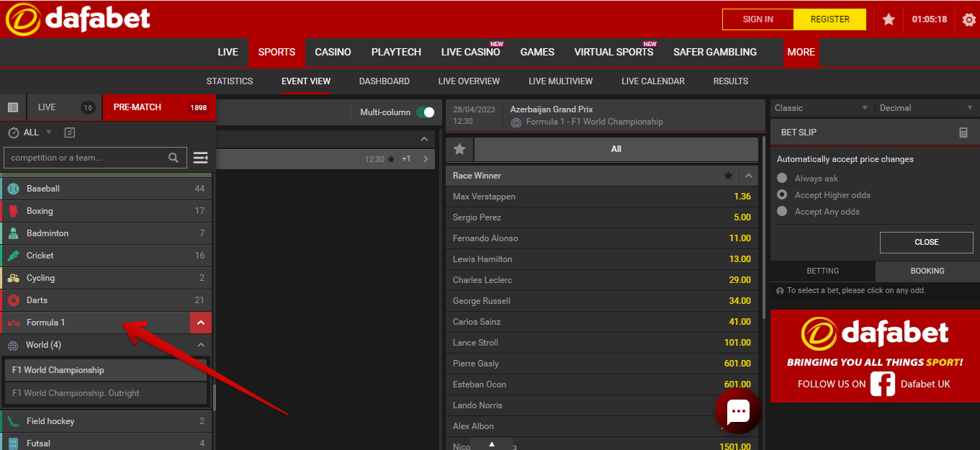Click the MORE navigation button

[x=801, y=53]
